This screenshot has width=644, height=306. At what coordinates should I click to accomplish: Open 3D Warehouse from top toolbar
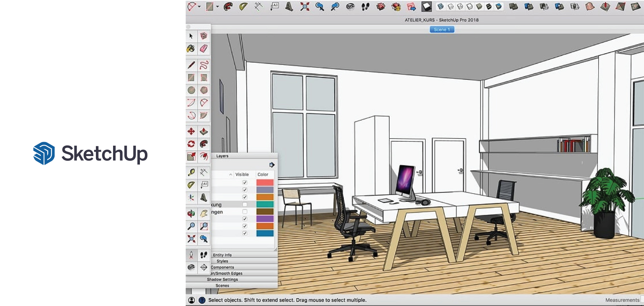pyautogui.click(x=381, y=6)
